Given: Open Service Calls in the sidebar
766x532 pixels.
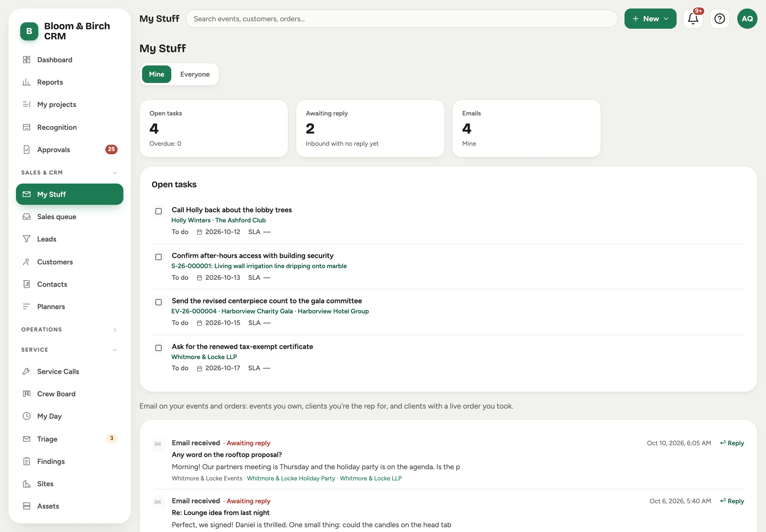Looking at the screenshot, I should [x=70, y=371].
